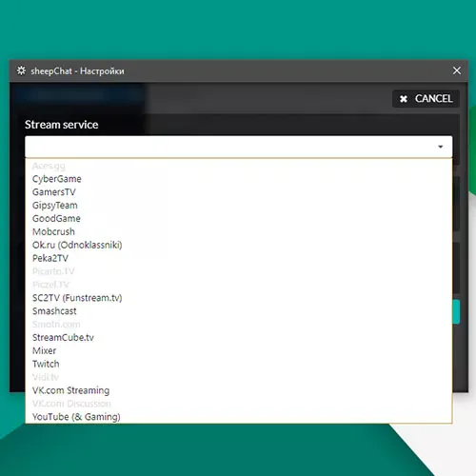Click the disabled VK.com Discussion entry

(239, 404)
